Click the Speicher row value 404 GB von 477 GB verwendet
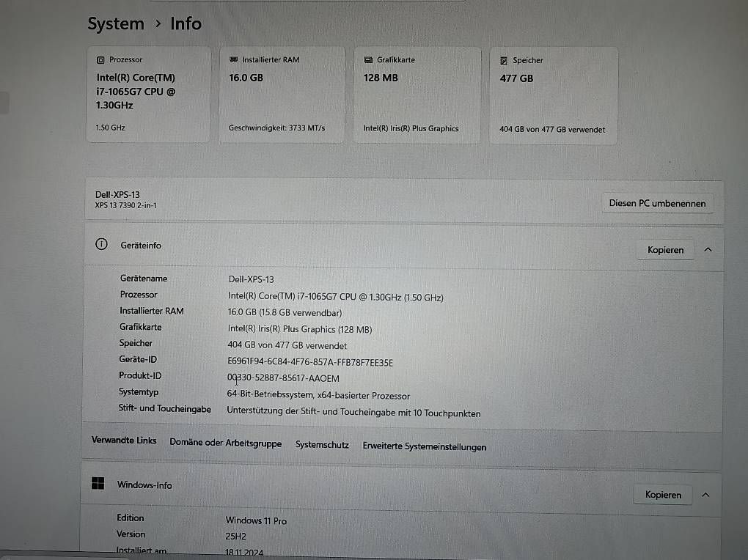This screenshot has height=560, width=748. (287, 345)
